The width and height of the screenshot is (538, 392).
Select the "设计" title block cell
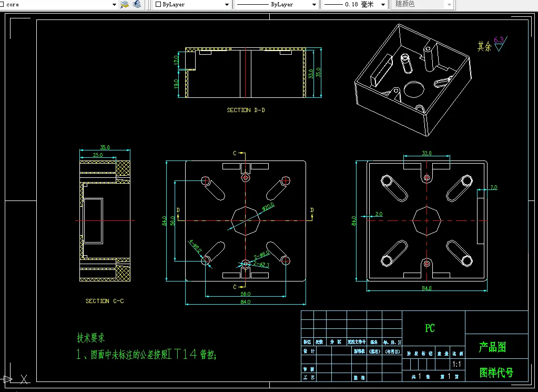309,351
